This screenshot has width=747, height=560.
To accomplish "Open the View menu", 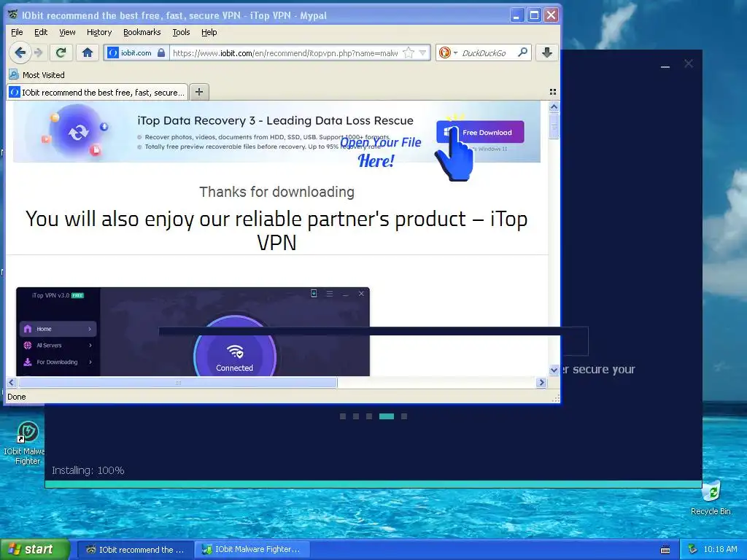I will (x=67, y=32).
